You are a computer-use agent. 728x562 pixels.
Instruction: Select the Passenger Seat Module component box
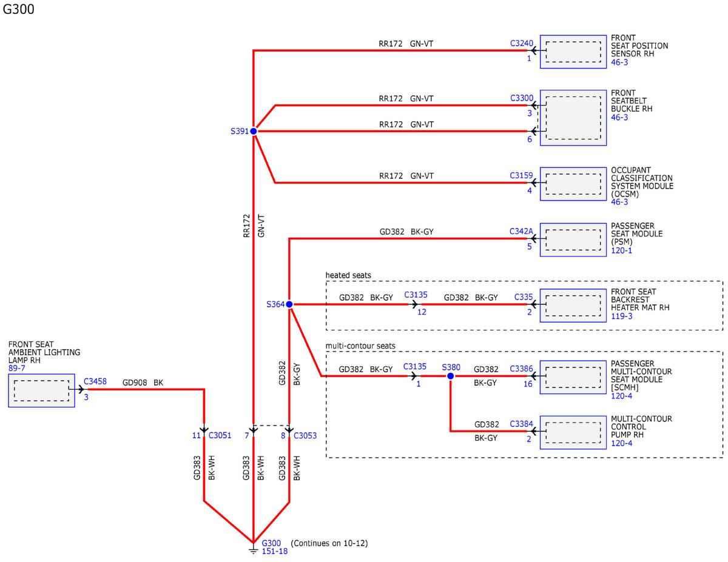[573, 239]
